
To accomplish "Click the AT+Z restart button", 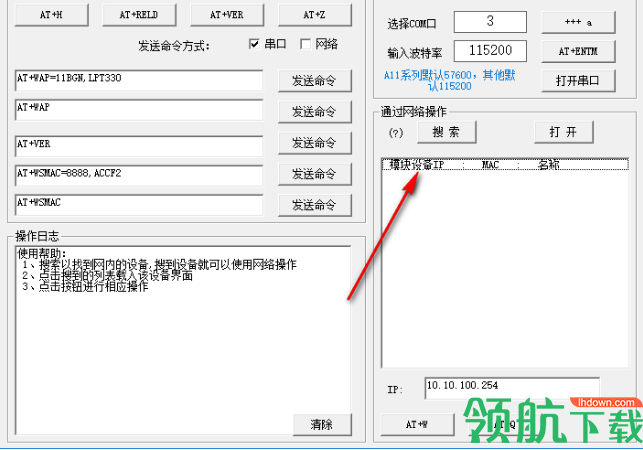I will [x=315, y=15].
